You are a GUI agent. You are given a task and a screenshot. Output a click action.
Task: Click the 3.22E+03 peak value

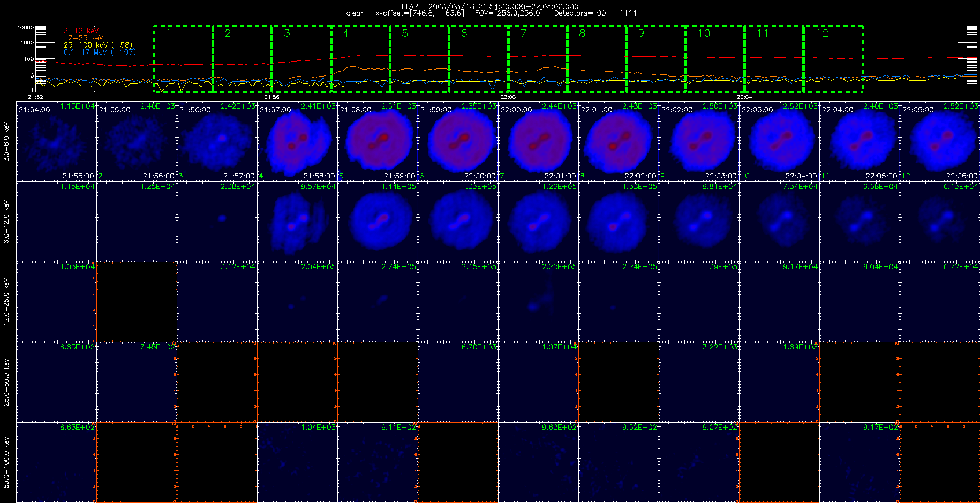coord(720,347)
